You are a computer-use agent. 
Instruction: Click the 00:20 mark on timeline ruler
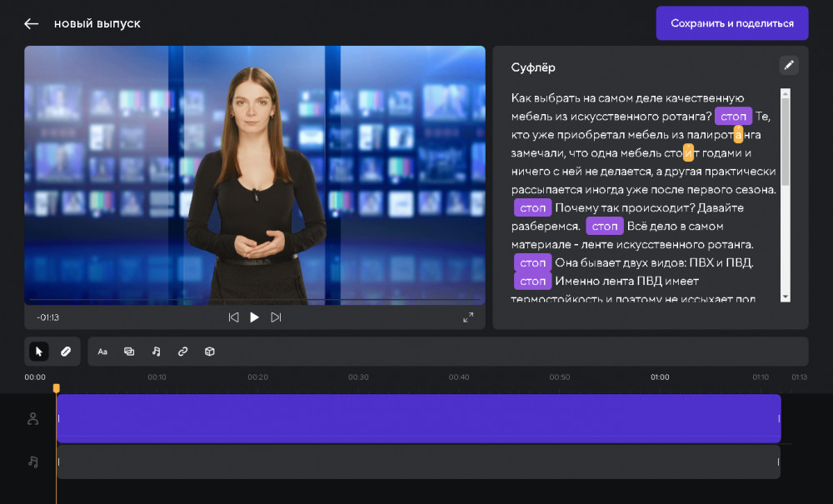pyautogui.click(x=257, y=377)
